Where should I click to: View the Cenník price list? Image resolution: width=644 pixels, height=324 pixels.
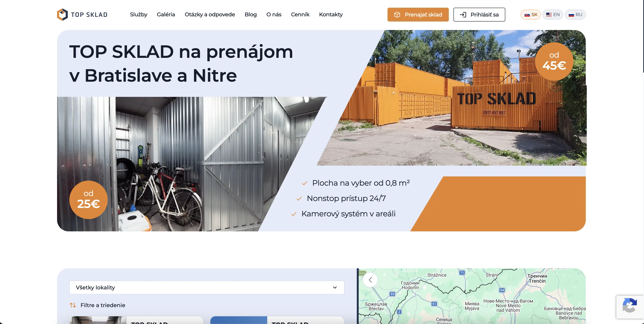(300, 14)
